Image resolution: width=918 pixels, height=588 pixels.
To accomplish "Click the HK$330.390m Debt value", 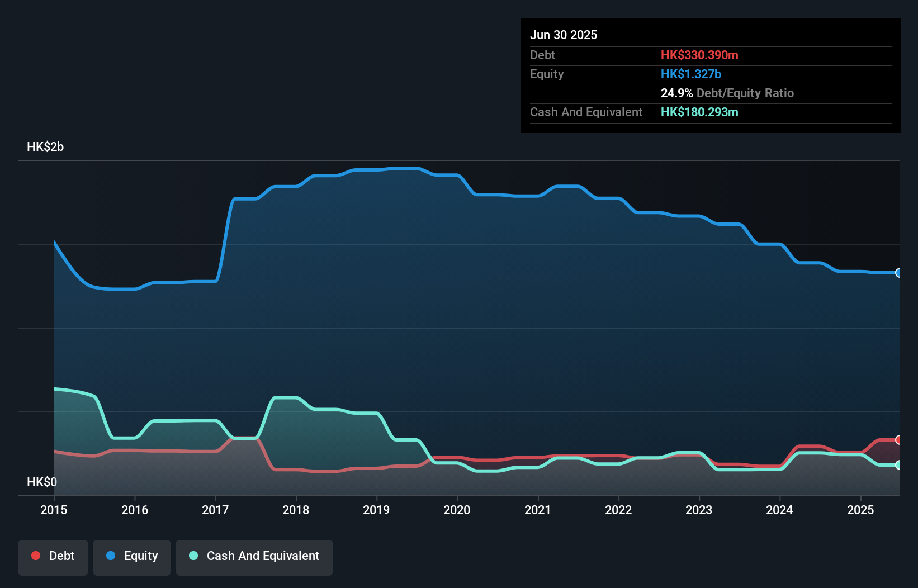I will click(x=699, y=55).
